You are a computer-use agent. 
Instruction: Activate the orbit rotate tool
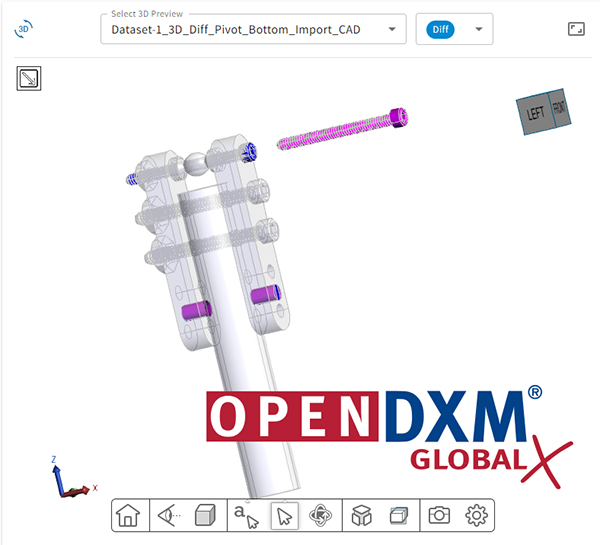[x=320, y=515]
